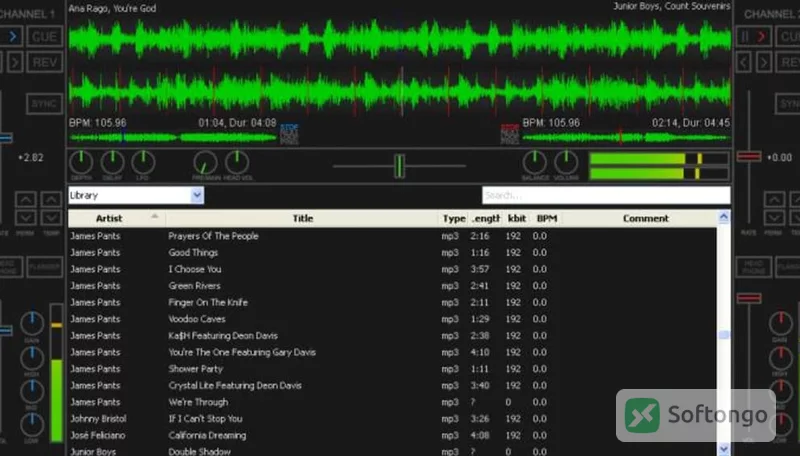Click the flanger DELAY knob
The width and height of the screenshot is (800, 456).
click(112, 163)
